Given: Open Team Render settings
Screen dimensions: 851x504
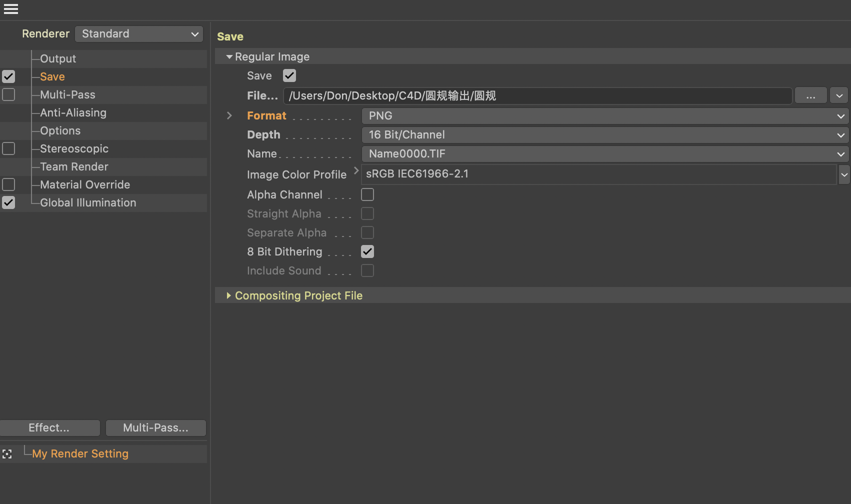Looking at the screenshot, I should point(74,166).
